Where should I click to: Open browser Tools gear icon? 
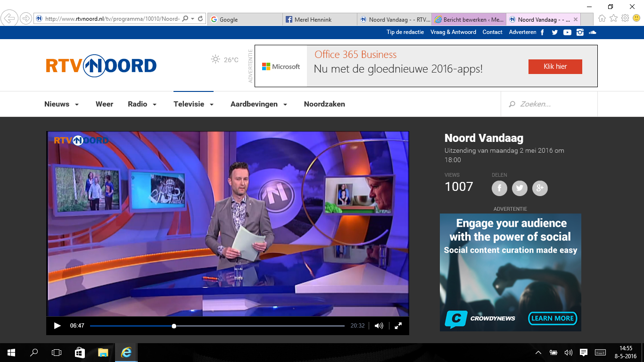pos(625,18)
